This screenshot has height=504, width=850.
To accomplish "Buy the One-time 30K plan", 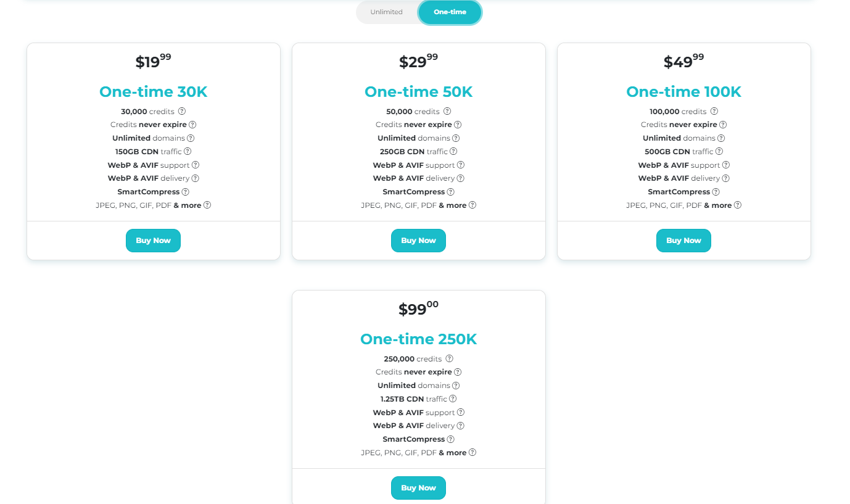I will tap(153, 241).
